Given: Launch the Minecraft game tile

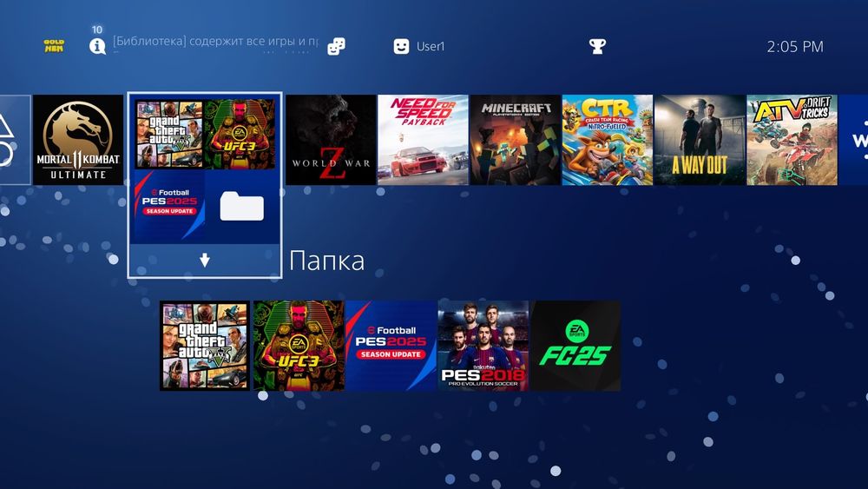Looking at the screenshot, I should tap(516, 140).
